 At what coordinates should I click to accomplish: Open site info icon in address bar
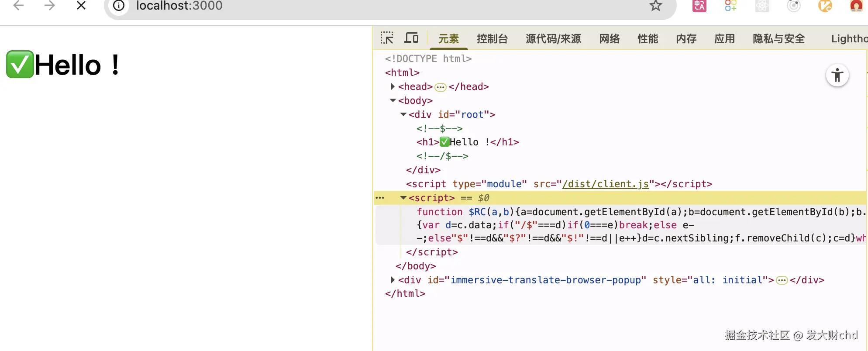tap(119, 6)
